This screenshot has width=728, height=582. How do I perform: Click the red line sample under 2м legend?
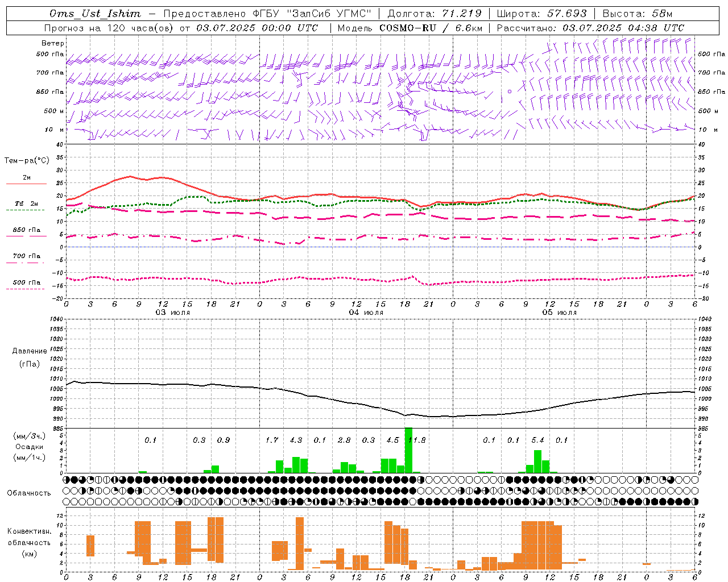point(26,184)
